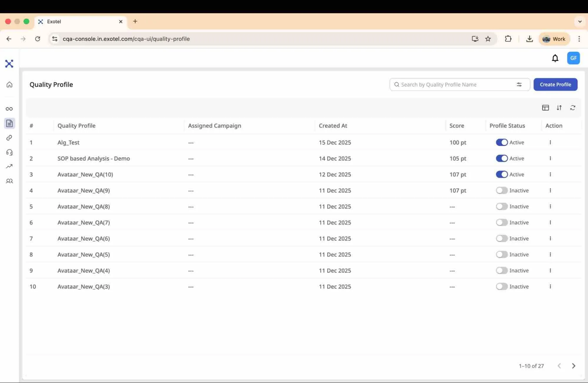Open the three-dot menu for Avataar_New_QA(4)
The width and height of the screenshot is (588, 383).
(550, 271)
